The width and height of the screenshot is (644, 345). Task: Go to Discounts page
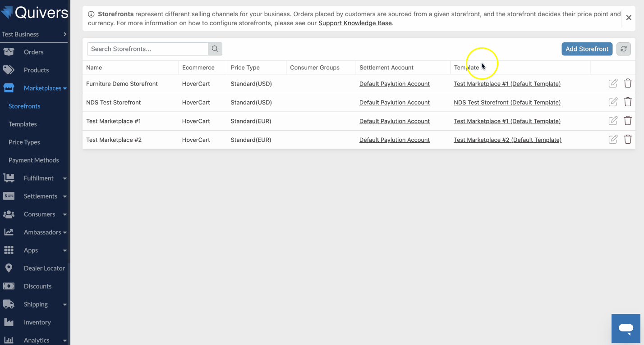(x=37, y=286)
